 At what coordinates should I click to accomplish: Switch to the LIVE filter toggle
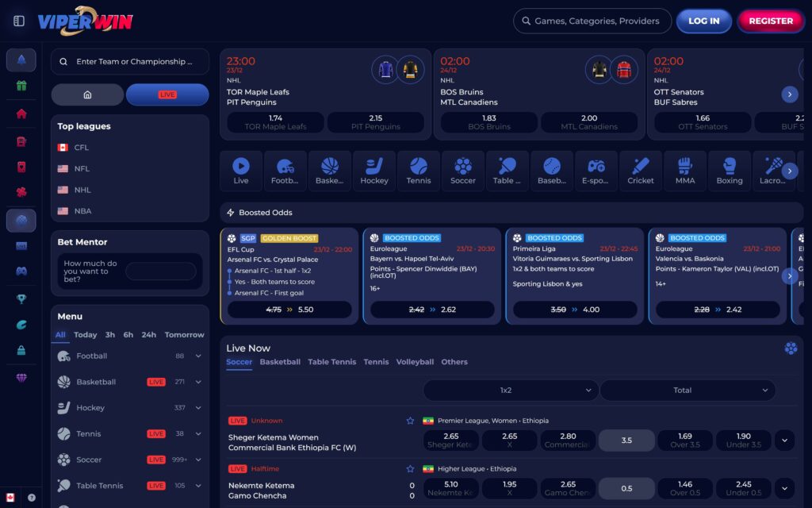[167, 94]
